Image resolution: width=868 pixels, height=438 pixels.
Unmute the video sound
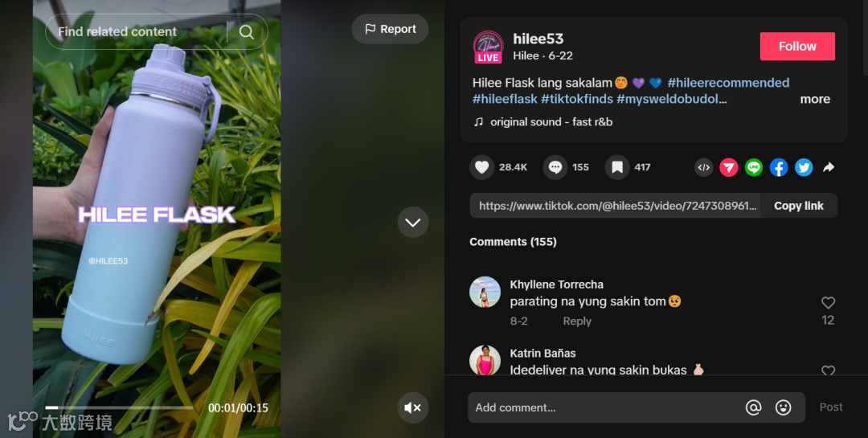pos(413,408)
